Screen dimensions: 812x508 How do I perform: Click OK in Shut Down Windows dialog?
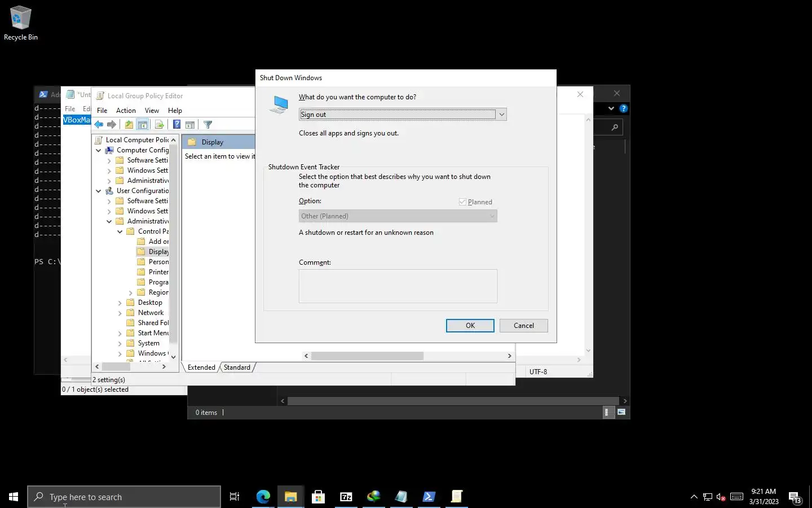click(x=470, y=326)
